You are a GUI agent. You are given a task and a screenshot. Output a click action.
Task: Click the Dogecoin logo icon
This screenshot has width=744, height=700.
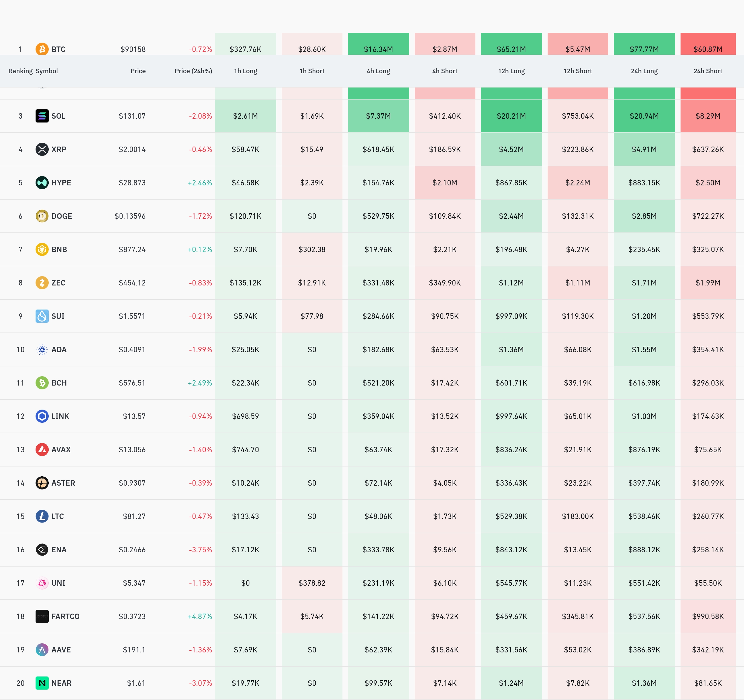pos(42,216)
